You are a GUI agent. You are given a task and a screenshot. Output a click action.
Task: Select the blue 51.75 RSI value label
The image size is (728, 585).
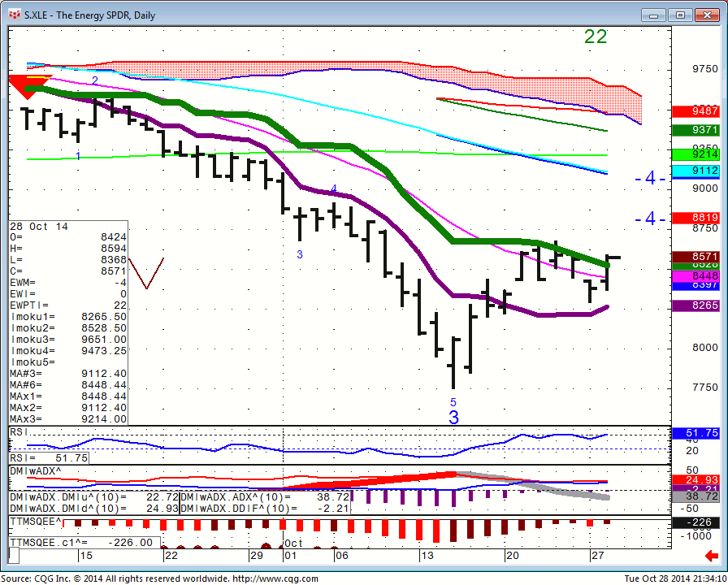(x=695, y=433)
